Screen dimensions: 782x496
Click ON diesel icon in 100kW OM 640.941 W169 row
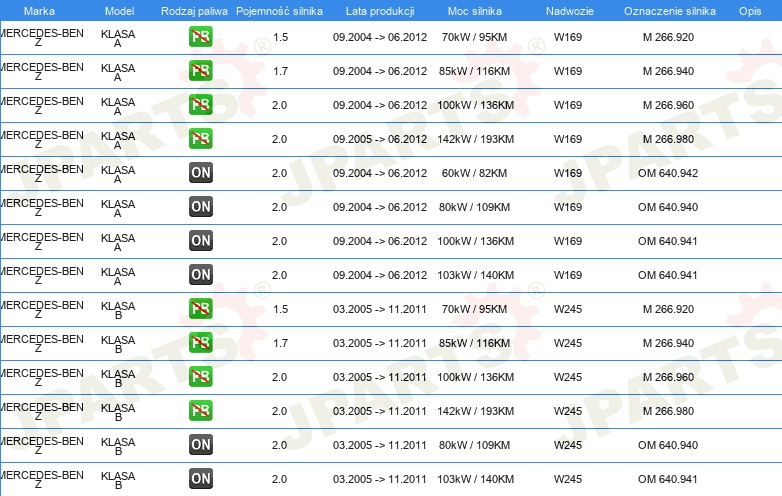coord(200,240)
